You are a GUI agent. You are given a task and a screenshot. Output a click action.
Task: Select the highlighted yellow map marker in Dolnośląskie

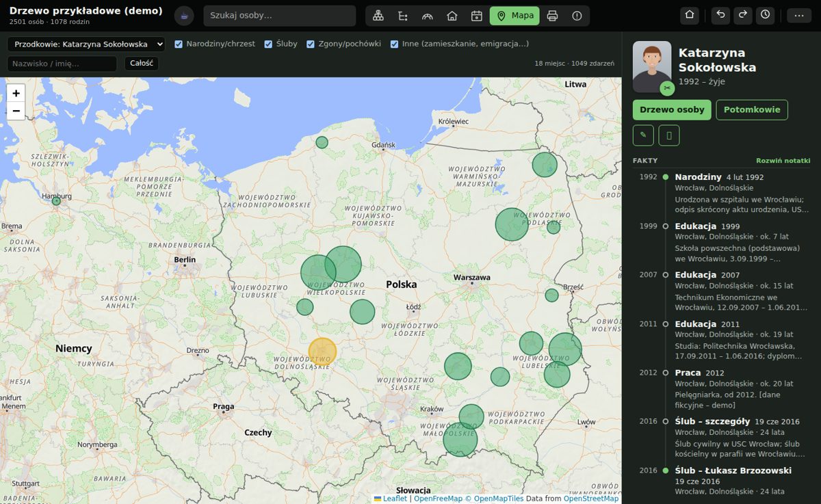(x=322, y=352)
